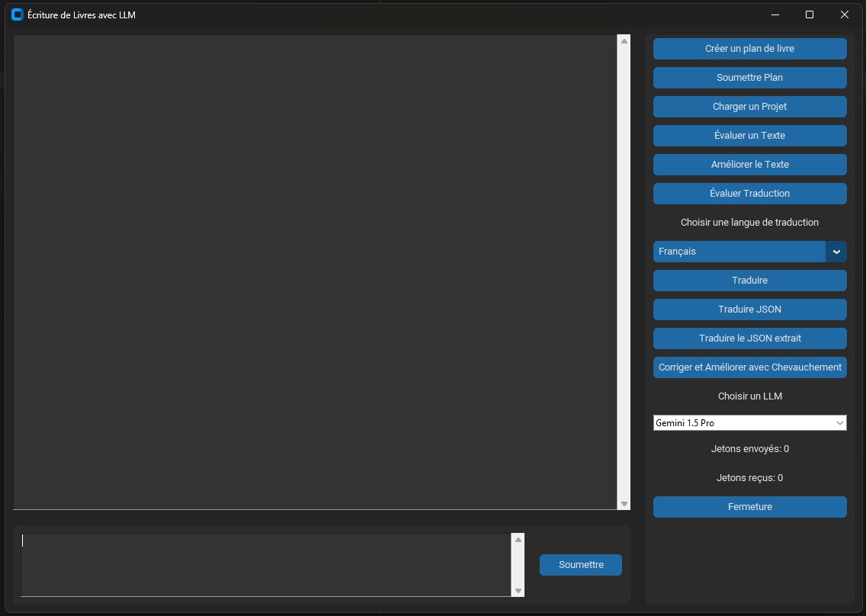Image resolution: width=866 pixels, height=616 pixels.
Task: Open the Gemini 1.5 Pro LLM dropdown
Action: click(x=749, y=422)
